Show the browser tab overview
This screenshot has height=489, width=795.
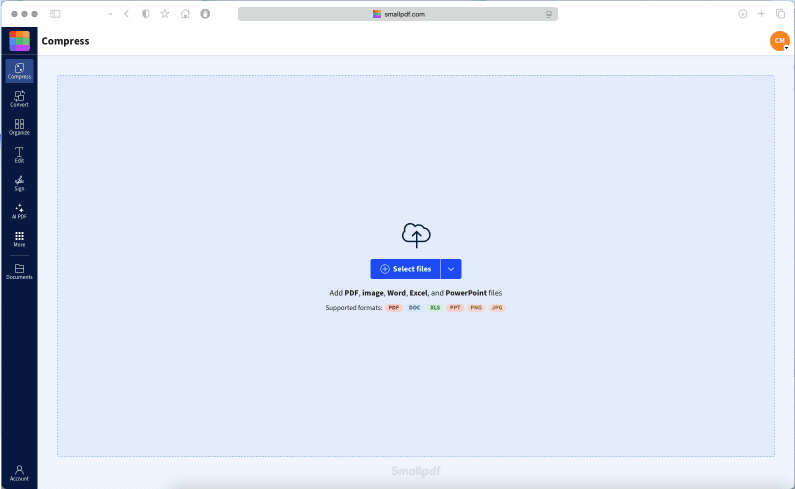[780, 14]
